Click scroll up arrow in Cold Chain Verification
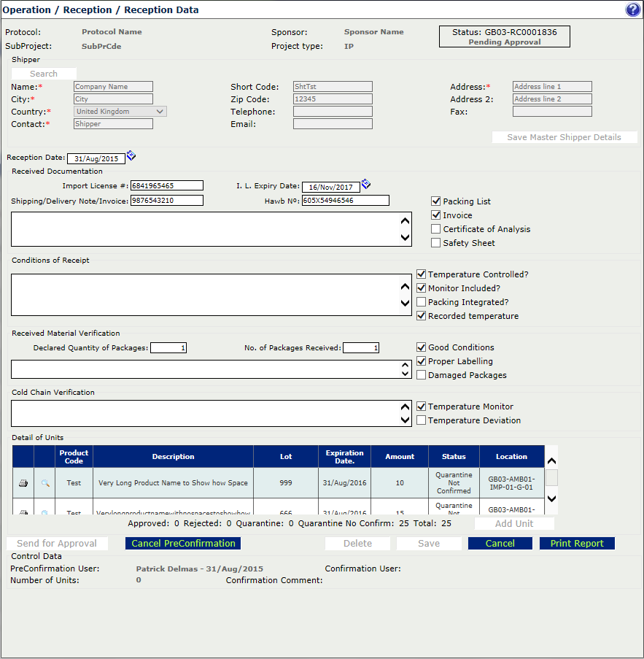This screenshot has width=644, height=659. tap(405, 406)
